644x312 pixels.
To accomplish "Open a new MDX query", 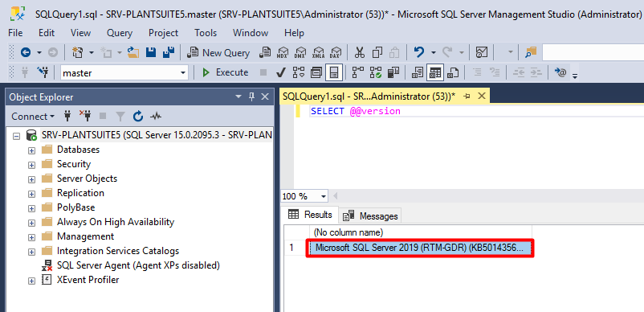I will [282, 52].
